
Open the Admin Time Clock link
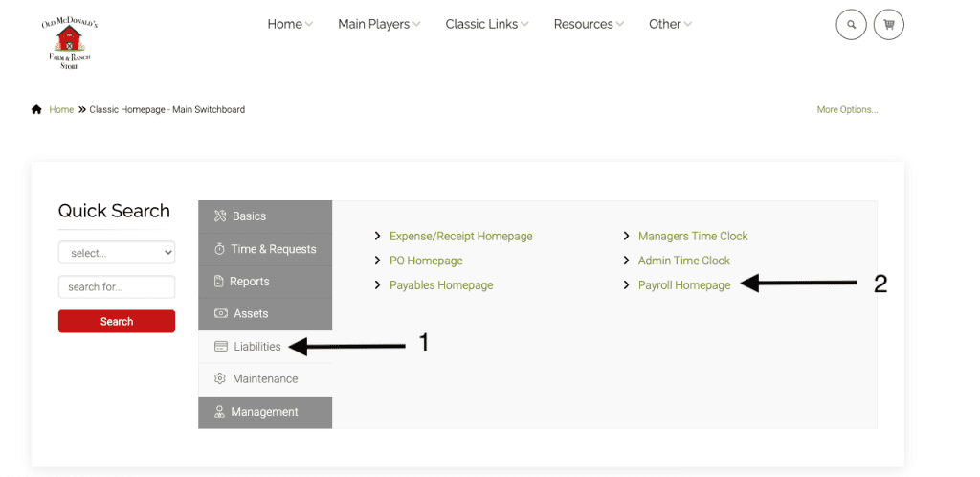click(x=683, y=261)
